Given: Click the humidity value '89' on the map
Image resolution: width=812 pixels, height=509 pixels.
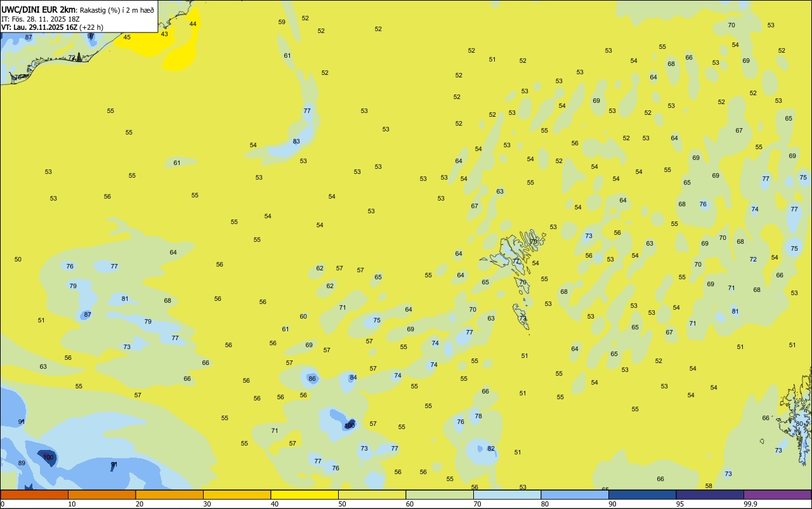Looking at the screenshot, I should 22,463.
